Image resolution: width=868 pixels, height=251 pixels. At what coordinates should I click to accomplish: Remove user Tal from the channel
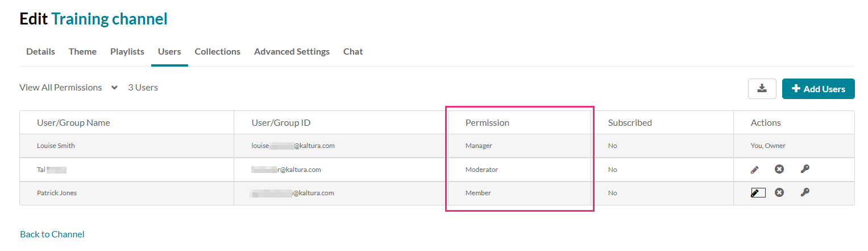point(779,169)
